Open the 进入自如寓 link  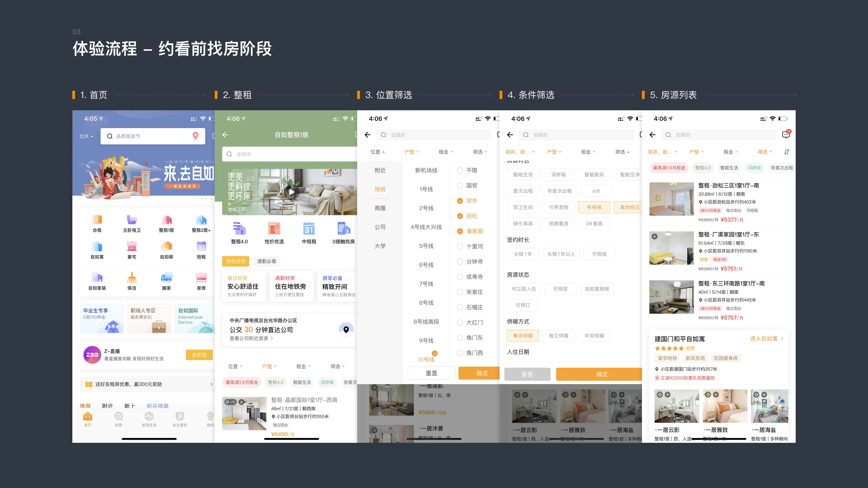pos(767,338)
